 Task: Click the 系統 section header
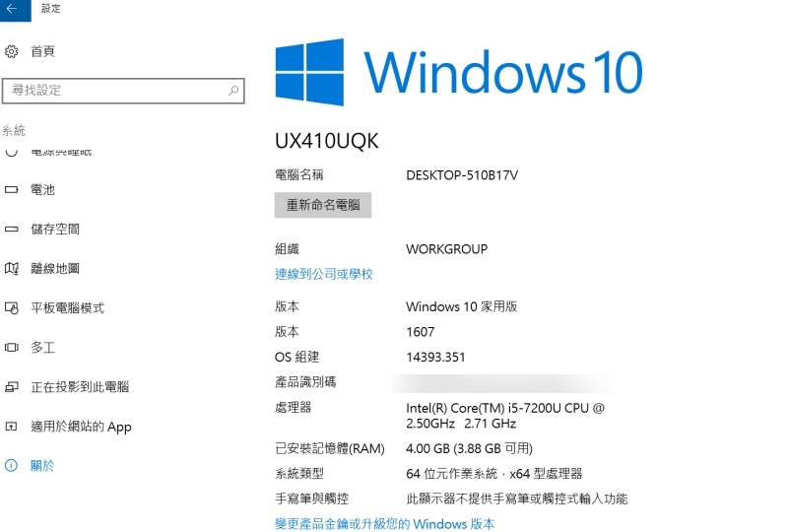[14, 131]
